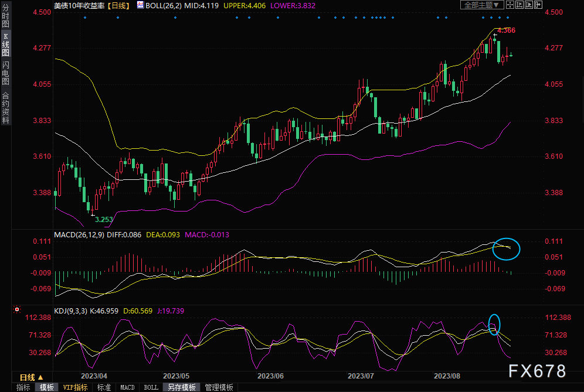Click the 管理模板 manage template button
584x392 pixels.
[219, 387]
